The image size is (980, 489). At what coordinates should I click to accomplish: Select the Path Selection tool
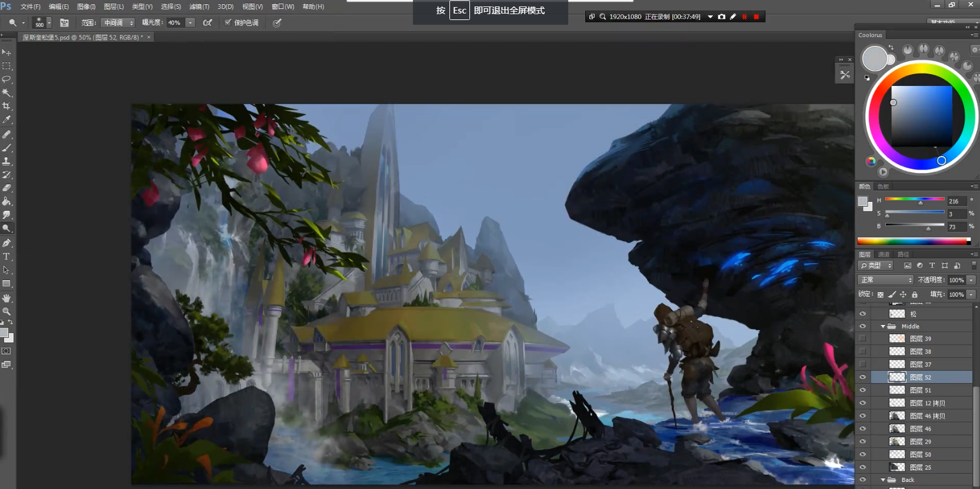pos(6,270)
